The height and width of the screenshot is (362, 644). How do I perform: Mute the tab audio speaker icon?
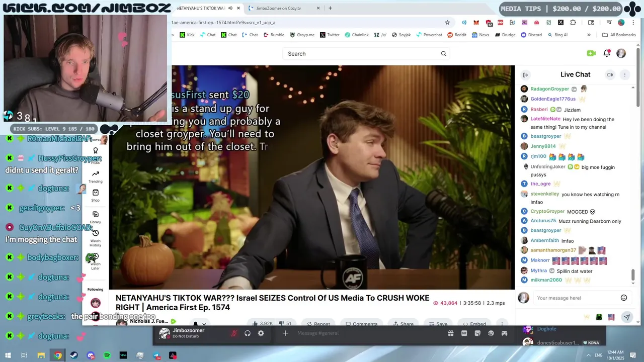[230, 8]
